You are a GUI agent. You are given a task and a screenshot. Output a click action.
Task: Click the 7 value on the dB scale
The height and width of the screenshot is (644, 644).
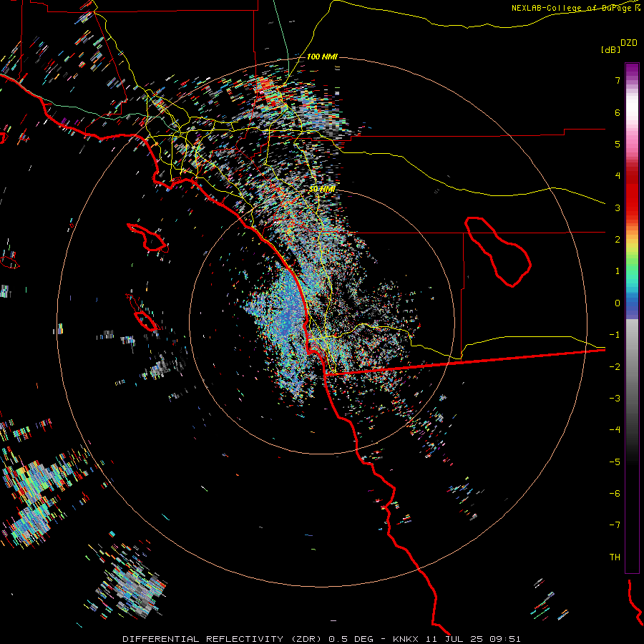[618, 80]
